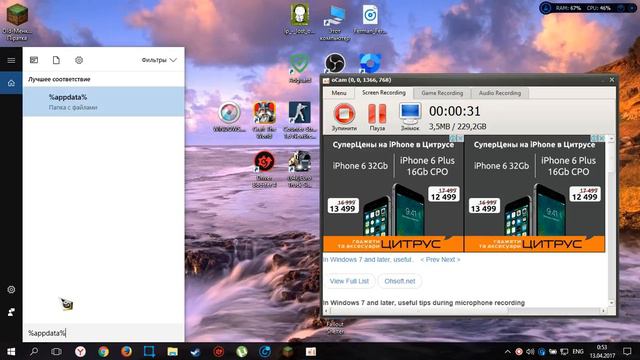
Task: Open Этот компьютер desktop shortcut
Action: point(335,22)
